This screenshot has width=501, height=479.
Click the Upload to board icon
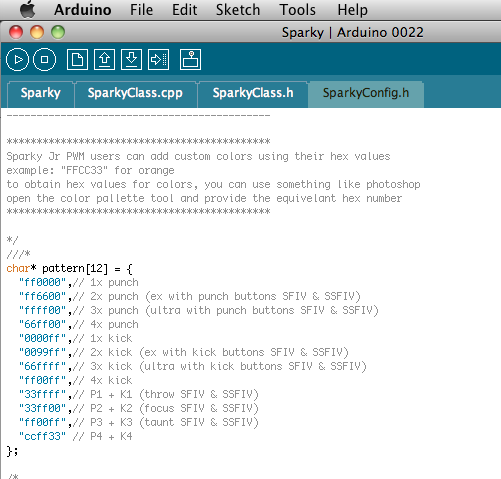(158, 60)
